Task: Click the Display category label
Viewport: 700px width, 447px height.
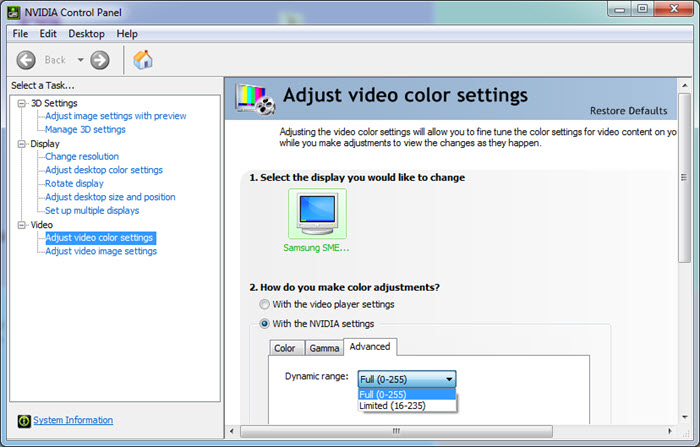Action: click(45, 144)
